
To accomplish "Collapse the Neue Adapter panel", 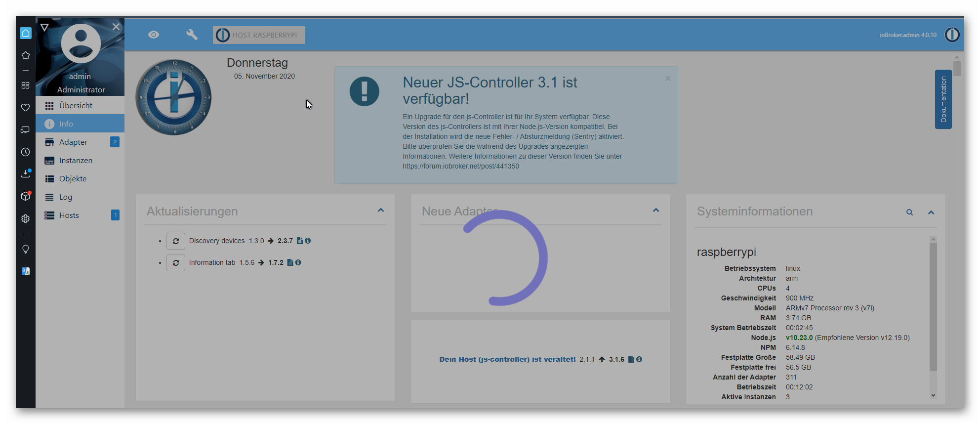I will coord(656,211).
